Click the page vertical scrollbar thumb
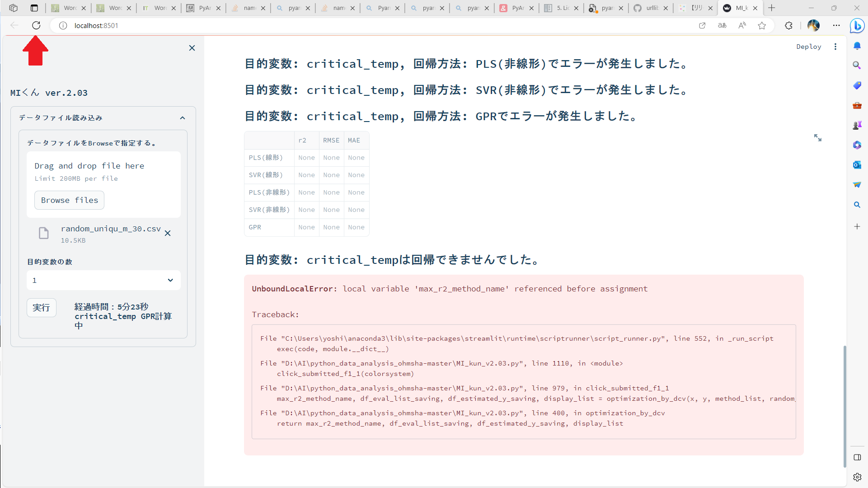868x488 pixels. click(x=844, y=407)
